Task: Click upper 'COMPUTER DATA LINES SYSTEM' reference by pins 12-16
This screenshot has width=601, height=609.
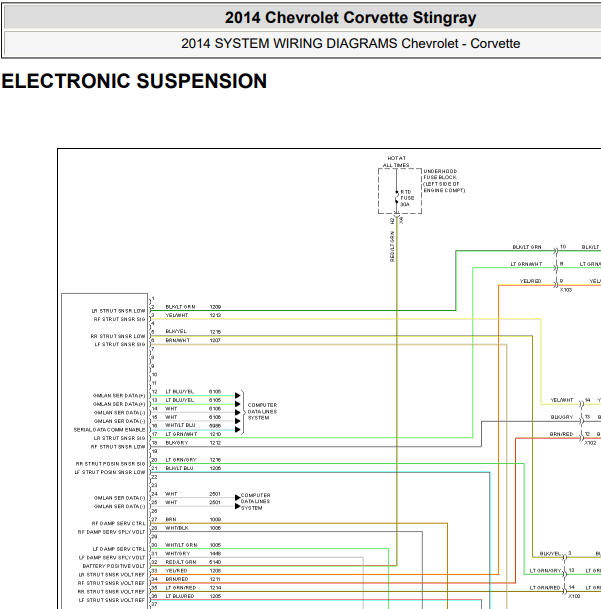Action: pyautogui.click(x=262, y=411)
